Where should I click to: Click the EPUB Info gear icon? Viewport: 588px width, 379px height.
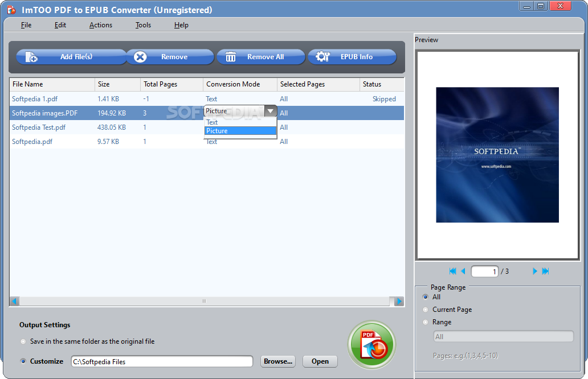click(x=322, y=56)
